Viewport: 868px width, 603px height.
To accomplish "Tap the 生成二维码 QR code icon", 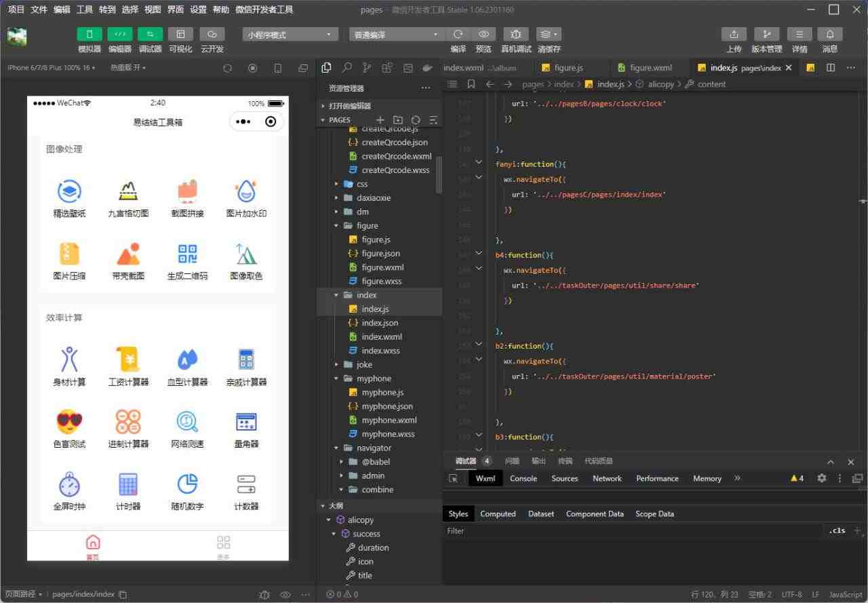I will tap(187, 254).
